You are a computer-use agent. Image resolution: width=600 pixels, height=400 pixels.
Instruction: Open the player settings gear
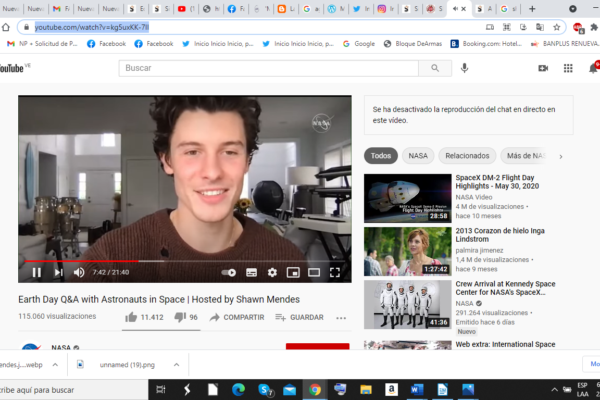272,272
